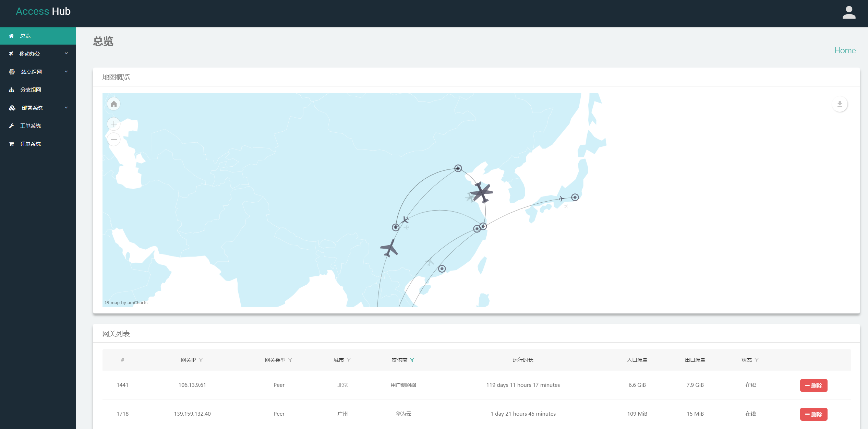Image resolution: width=868 pixels, height=429 pixels.
Task: Expand the 站点组网 menu chevron
Action: (67, 72)
